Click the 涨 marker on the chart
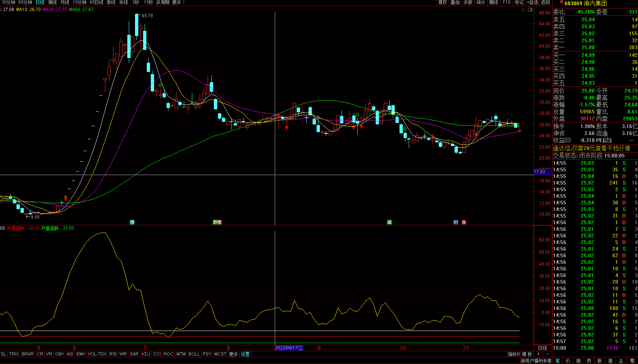638x364 pixels. pos(464,222)
